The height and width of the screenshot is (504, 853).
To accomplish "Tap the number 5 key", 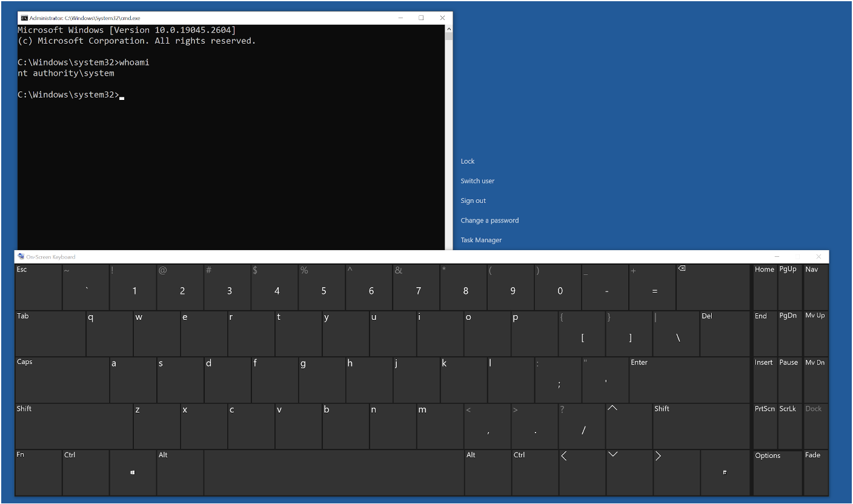I will (x=322, y=287).
